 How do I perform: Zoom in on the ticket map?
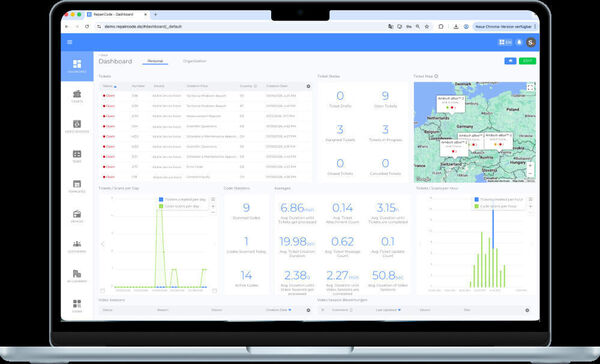pos(530,166)
